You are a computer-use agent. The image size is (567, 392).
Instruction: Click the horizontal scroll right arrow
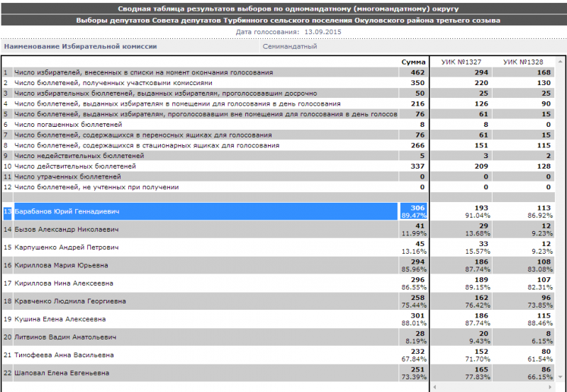[551, 387]
